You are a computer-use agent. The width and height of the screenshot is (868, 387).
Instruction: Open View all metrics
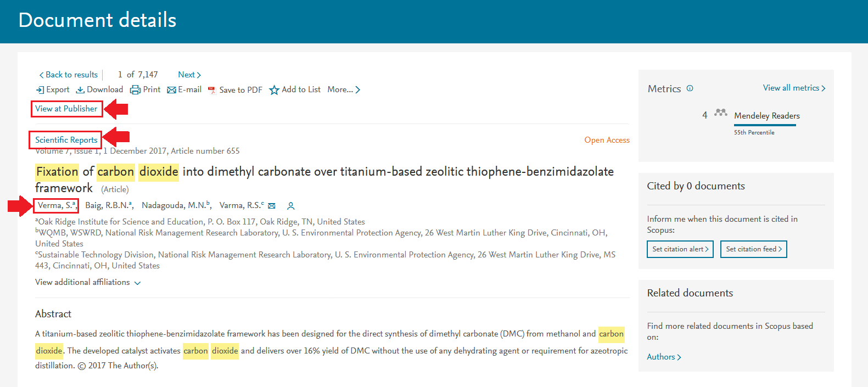pos(794,88)
